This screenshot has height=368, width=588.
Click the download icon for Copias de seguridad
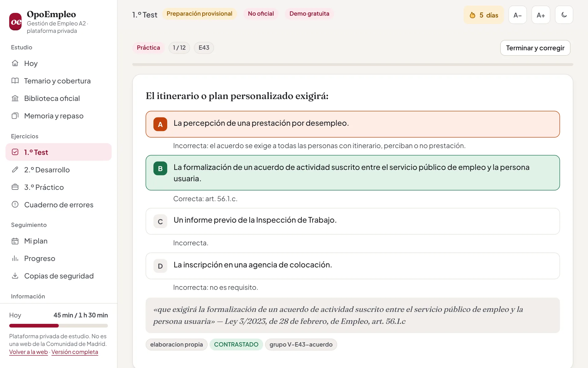click(x=15, y=276)
